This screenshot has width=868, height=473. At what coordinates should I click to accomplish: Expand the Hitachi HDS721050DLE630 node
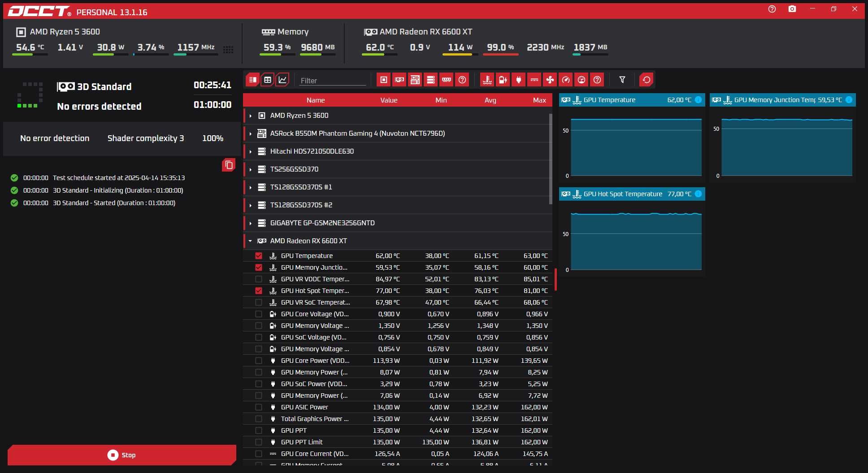coord(250,151)
